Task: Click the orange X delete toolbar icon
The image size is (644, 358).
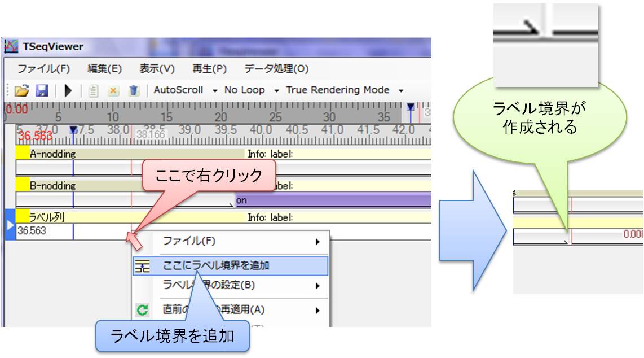Action: 113,90
